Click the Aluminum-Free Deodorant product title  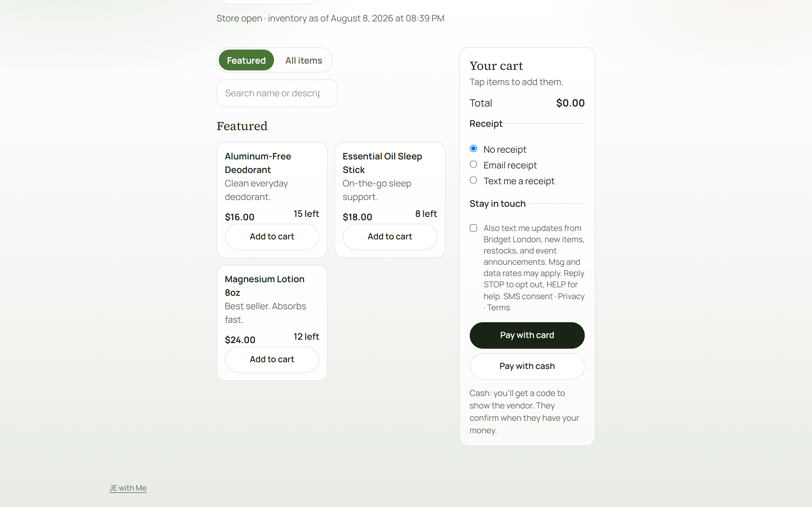click(x=258, y=163)
